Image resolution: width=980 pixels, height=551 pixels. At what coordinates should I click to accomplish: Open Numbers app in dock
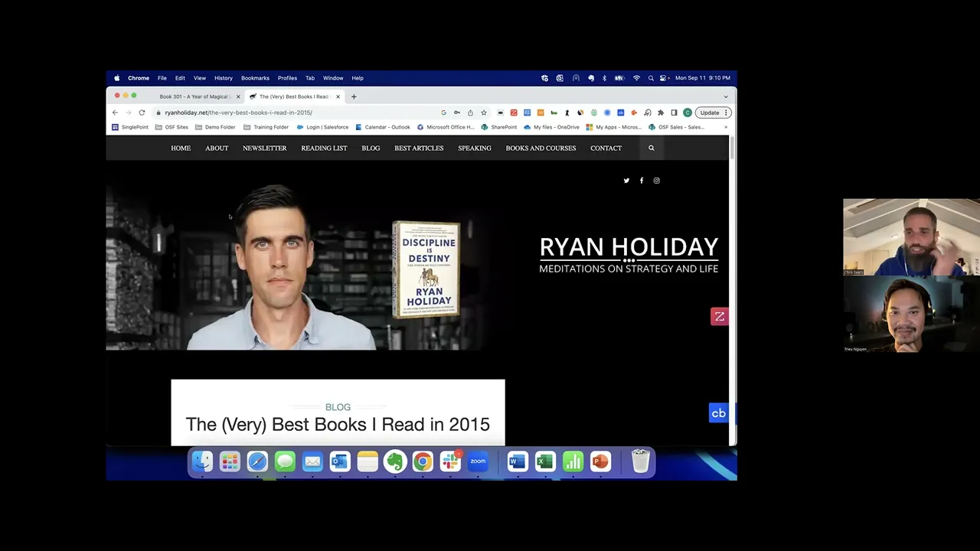[573, 461]
